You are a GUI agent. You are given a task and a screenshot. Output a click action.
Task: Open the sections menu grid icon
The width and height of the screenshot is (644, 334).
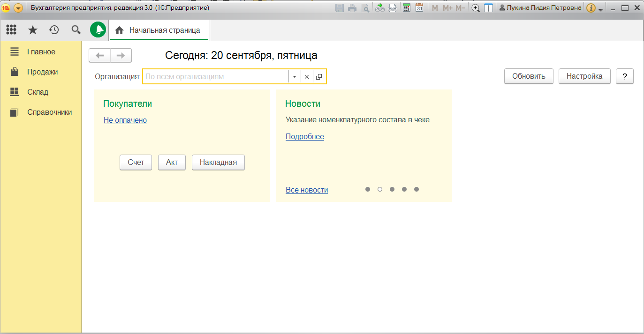[11, 30]
